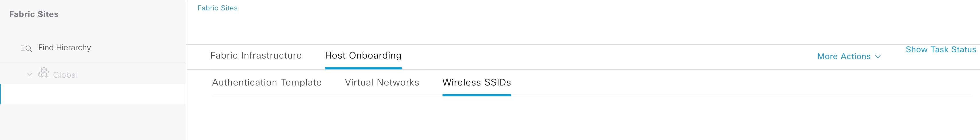The image size is (980, 140).
Task: Focus the Find Hierarchy search field
Action: coord(65,48)
